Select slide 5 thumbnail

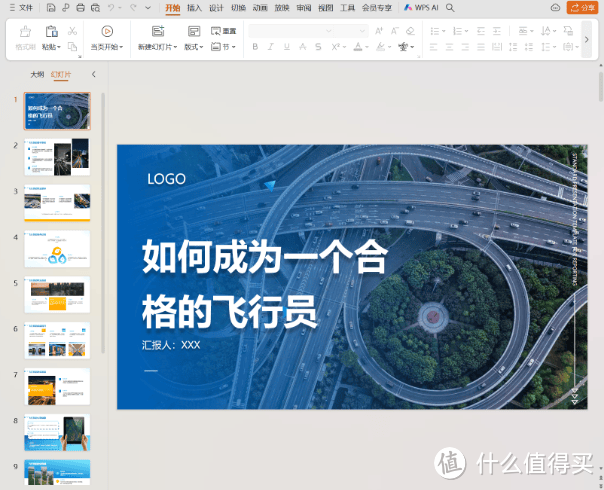coord(57,295)
